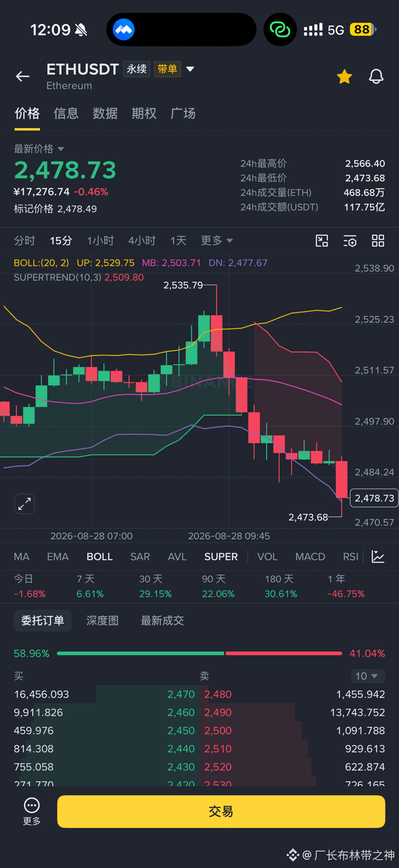Switch to the 广场 tab
The image size is (399, 868).
pos(183,113)
